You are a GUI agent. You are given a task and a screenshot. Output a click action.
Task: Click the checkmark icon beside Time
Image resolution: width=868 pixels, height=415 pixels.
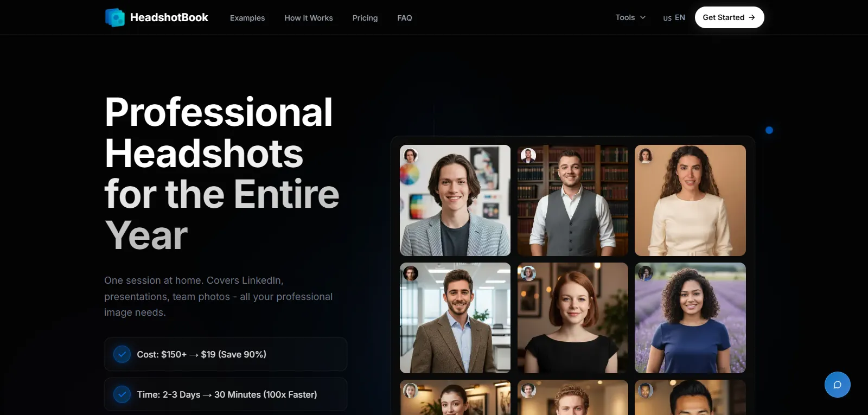pos(122,394)
